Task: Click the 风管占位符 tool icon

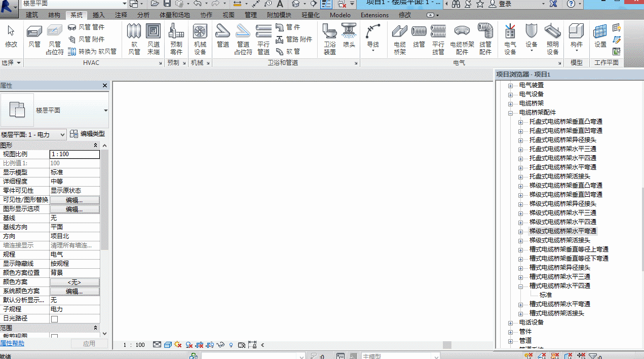Action: click(55, 40)
